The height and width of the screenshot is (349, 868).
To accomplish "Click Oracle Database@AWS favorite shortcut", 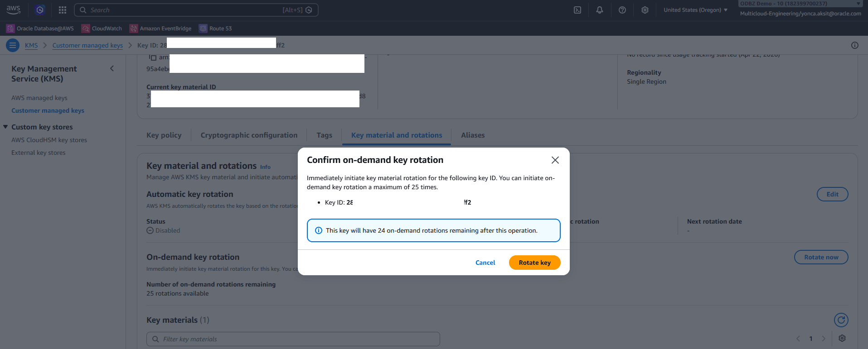I will 40,29.
